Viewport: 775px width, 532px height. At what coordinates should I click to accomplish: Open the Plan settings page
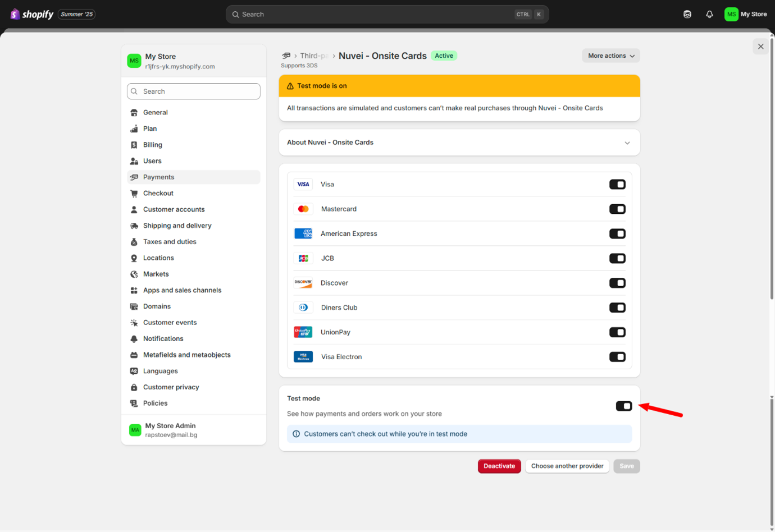click(194, 129)
